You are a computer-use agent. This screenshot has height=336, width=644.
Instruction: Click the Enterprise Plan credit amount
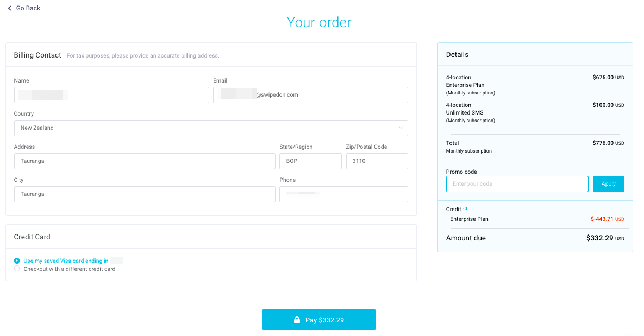[608, 219]
